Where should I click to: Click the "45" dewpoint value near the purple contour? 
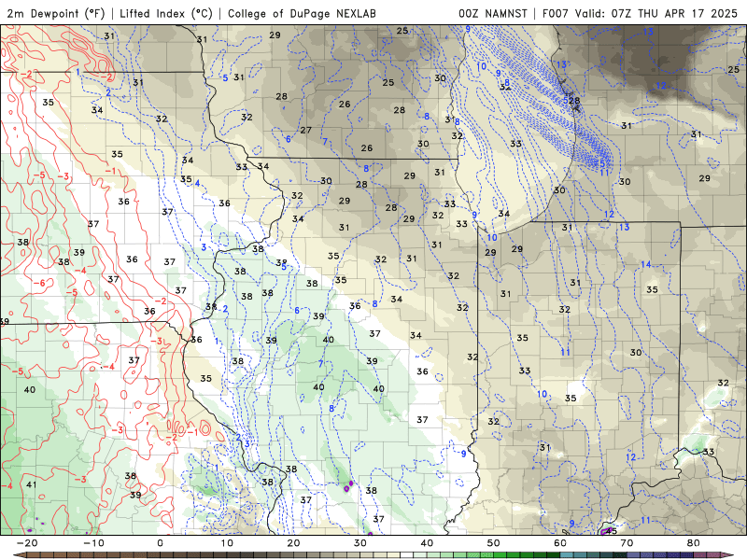point(613,531)
